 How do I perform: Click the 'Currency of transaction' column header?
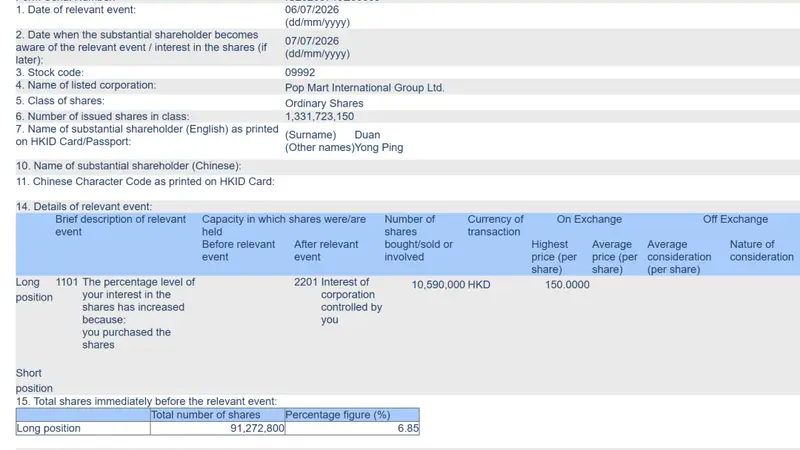pyautogui.click(x=495, y=226)
